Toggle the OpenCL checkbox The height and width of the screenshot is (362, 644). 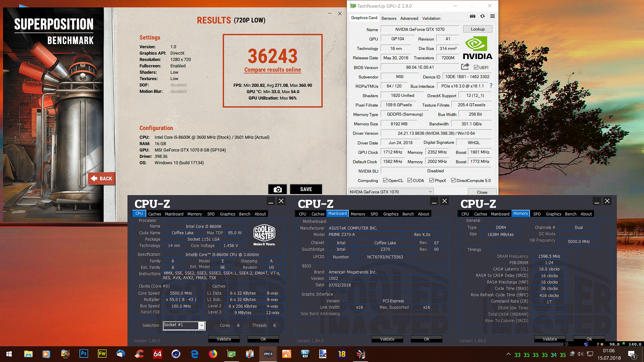pyautogui.click(x=385, y=180)
